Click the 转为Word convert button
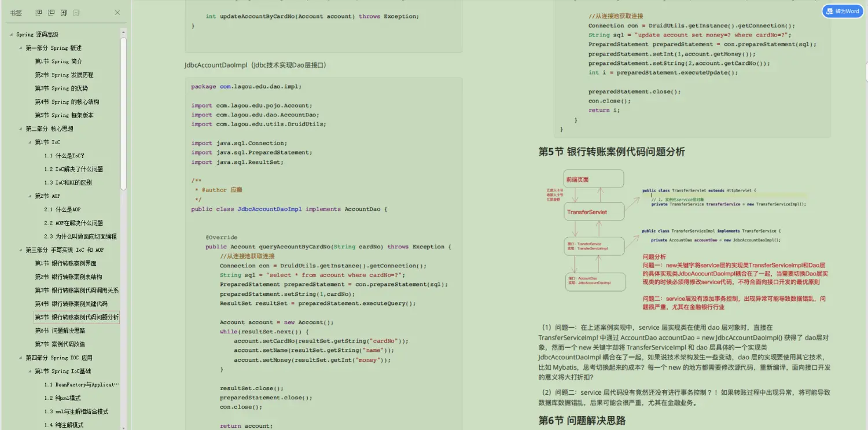 pyautogui.click(x=843, y=11)
